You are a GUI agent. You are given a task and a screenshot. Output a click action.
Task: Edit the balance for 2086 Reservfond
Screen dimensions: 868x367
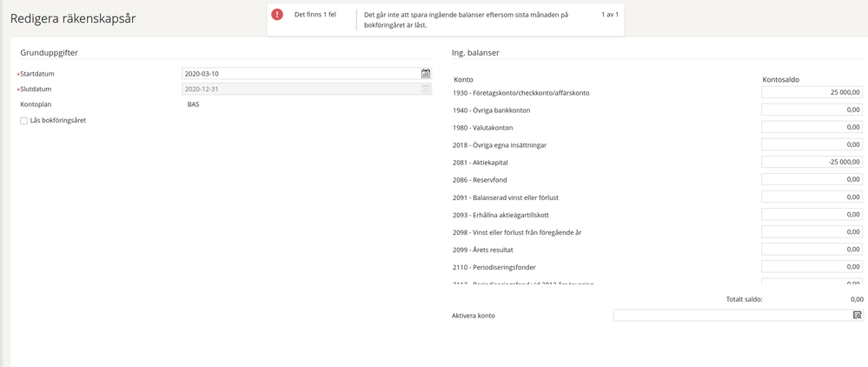[812, 180]
